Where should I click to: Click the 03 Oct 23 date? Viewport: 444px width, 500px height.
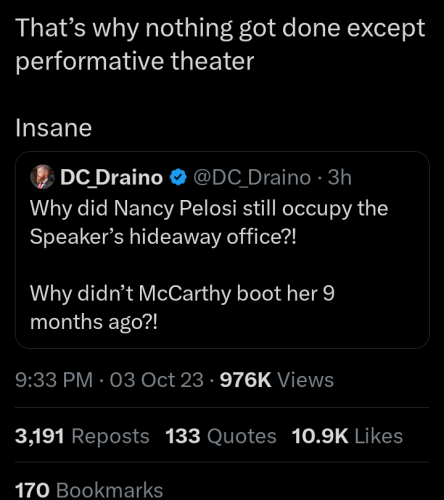click(156, 380)
